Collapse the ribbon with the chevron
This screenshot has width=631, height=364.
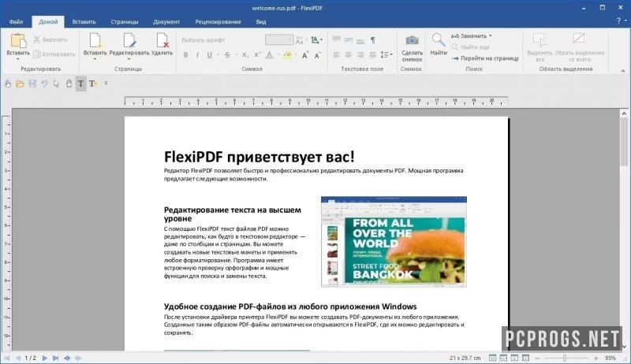click(x=622, y=70)
